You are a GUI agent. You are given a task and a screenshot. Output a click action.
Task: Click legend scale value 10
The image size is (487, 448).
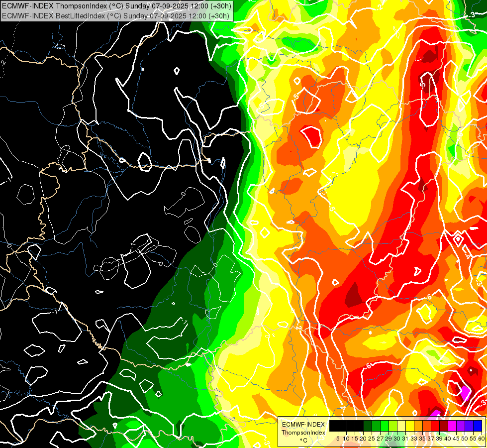(346, 439)
